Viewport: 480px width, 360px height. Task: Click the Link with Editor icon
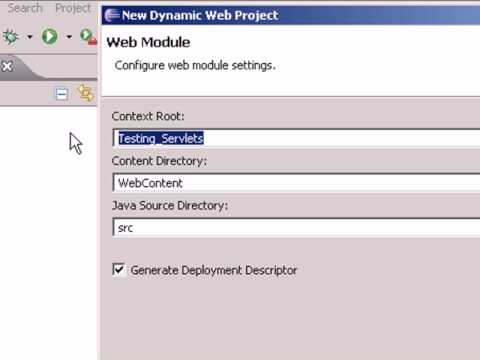[x=86, y=93]
